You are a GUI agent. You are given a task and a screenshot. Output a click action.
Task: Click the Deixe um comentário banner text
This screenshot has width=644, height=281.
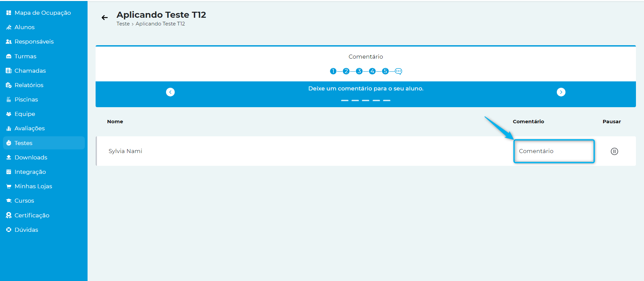[x=366, y=88]
